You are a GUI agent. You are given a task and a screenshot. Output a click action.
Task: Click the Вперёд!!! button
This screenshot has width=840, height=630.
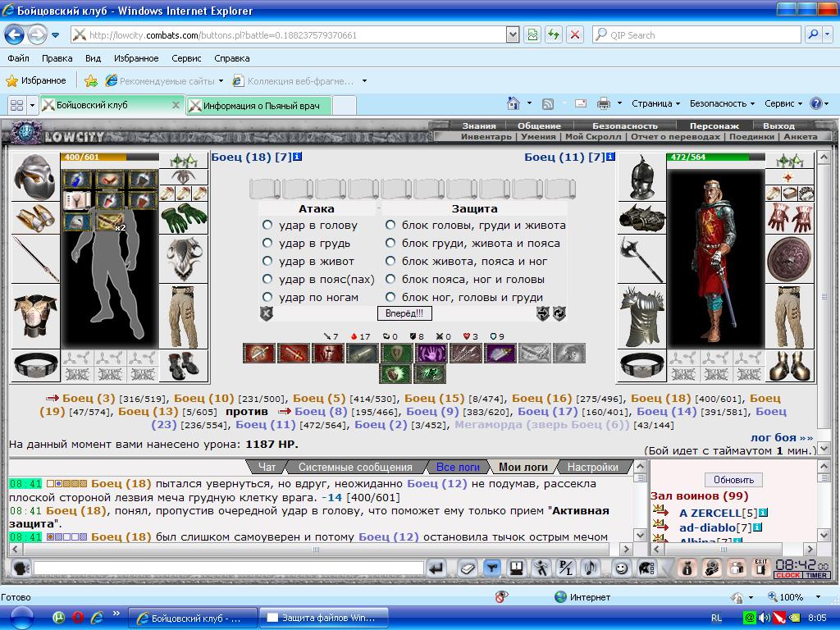[404, 313]
